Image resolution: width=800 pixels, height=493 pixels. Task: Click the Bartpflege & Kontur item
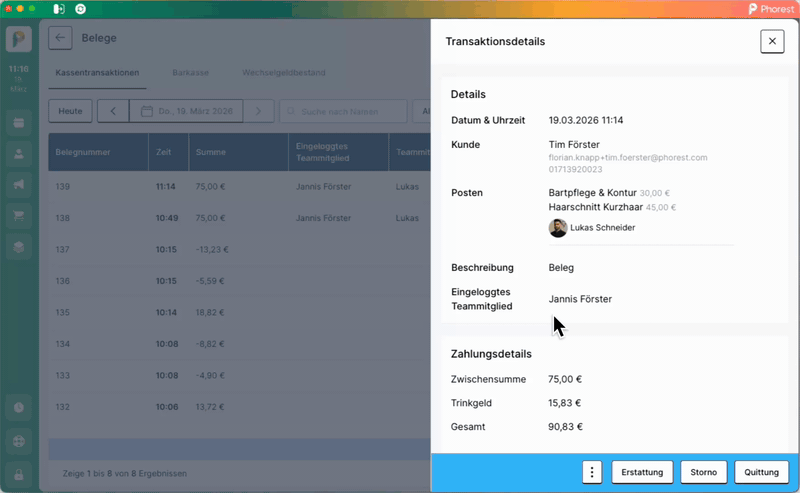pos(592,193)
